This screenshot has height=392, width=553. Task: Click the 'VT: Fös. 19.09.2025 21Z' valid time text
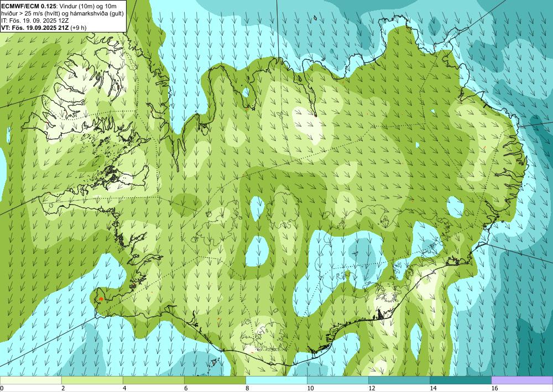pos(35,28)
